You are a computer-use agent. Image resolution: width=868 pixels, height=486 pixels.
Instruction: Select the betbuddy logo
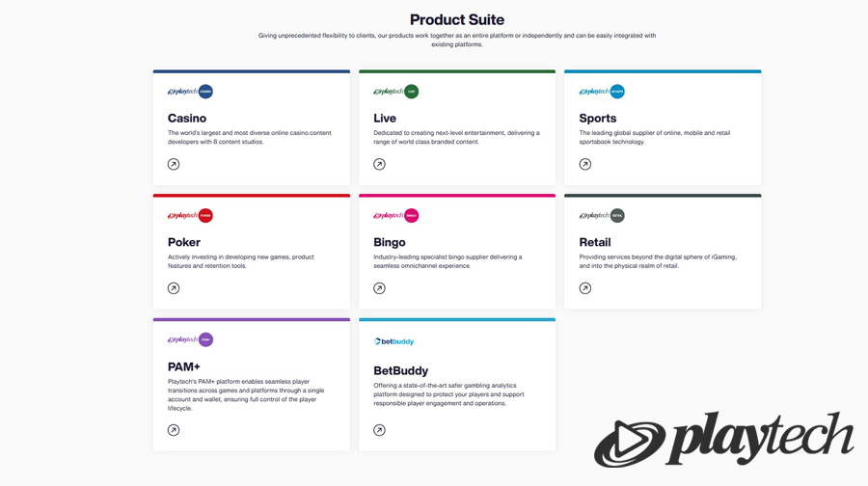click(393, 341)
